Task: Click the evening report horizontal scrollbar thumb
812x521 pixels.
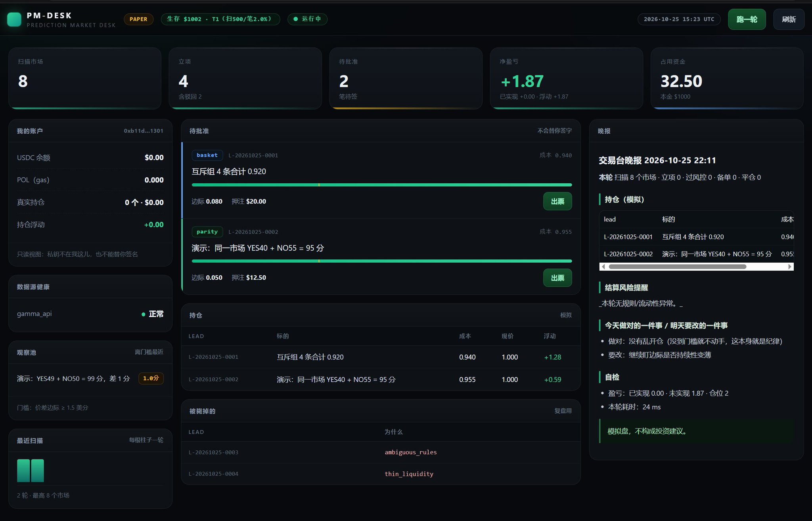Action: pos(678,267)
